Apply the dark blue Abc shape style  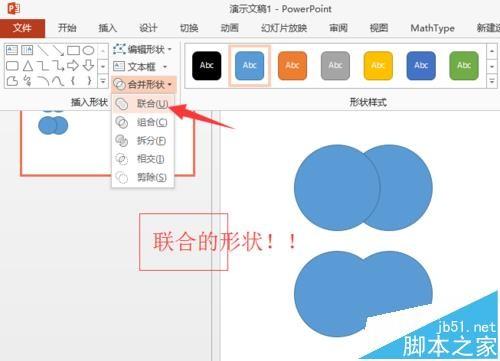tap(421, 66)
